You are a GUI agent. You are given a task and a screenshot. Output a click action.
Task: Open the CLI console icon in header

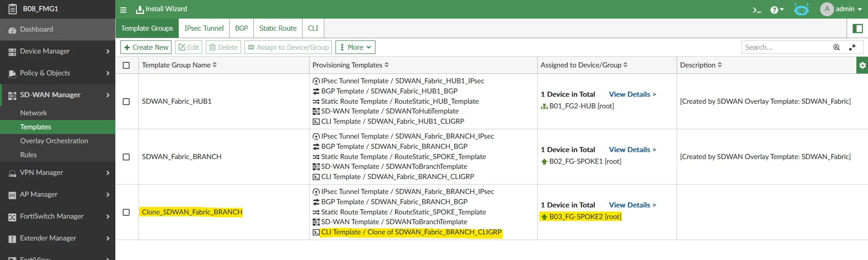coord(757,10)
